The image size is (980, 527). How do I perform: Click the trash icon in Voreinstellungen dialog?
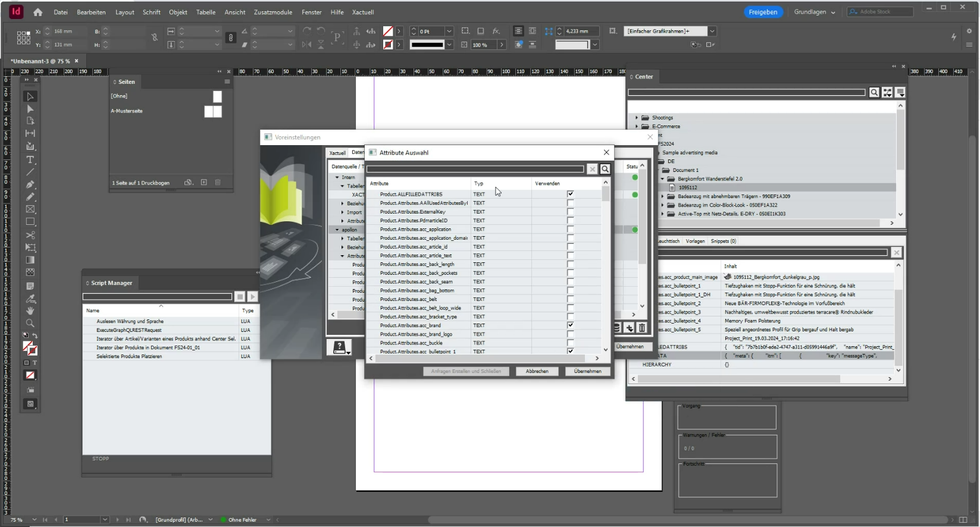642,328
